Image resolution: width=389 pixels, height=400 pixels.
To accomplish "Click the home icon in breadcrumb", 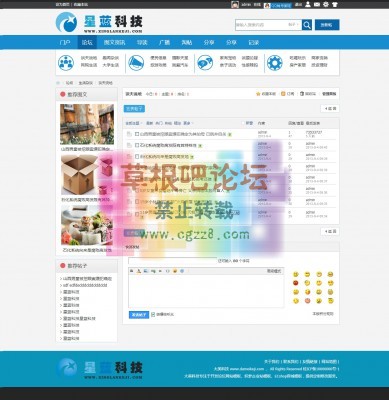I will coord(58,83).
